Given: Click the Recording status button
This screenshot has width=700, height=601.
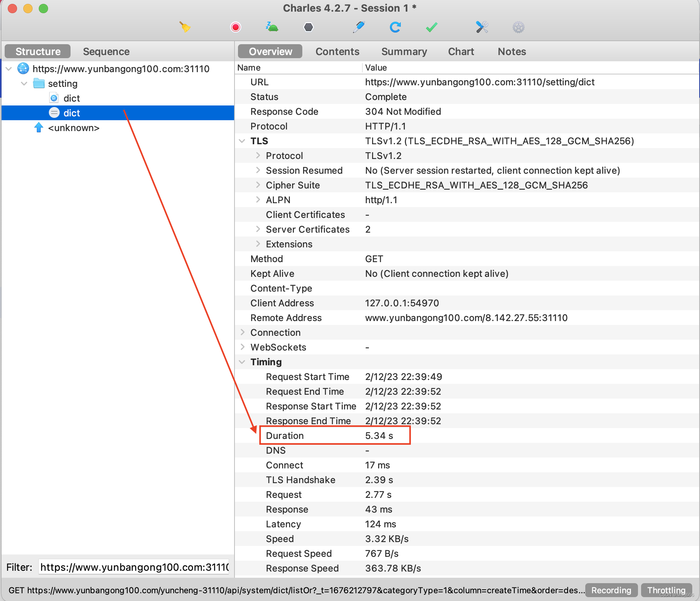Looking at the screenshot, I should (611, 590).
